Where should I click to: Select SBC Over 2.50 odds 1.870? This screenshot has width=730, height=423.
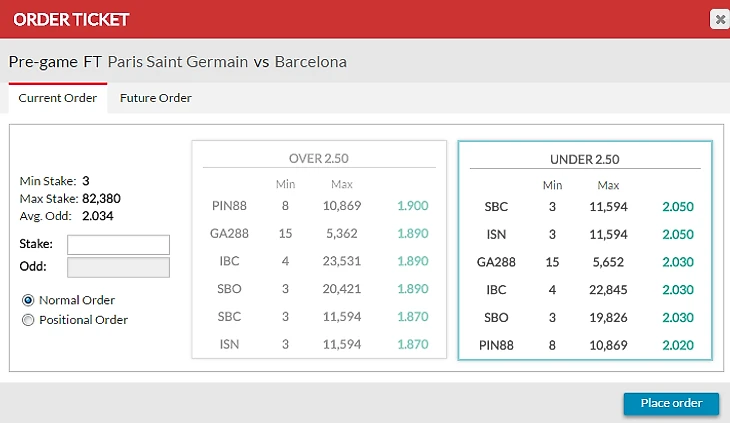pos(413,318)
